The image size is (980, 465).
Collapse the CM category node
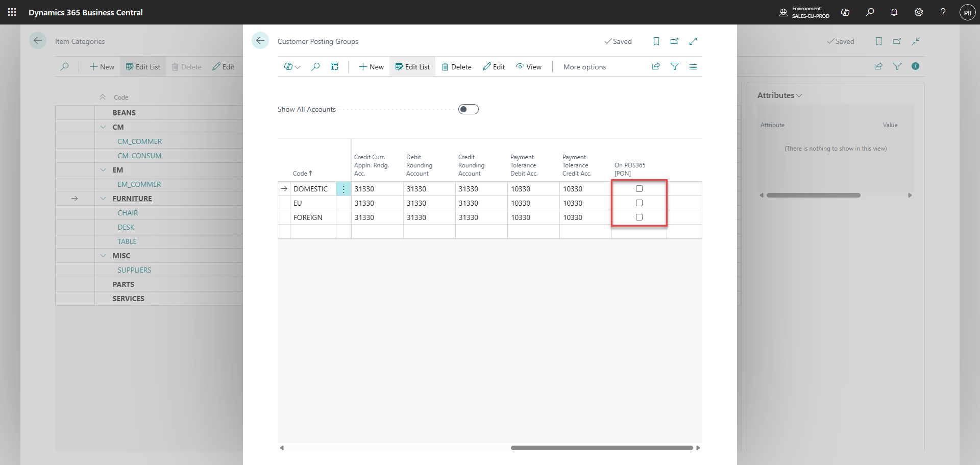point(103,127)
